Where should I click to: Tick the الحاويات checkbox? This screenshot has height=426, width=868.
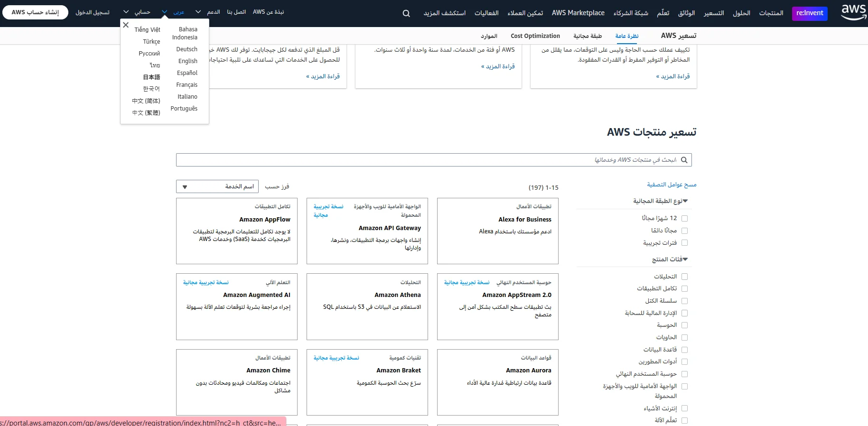click(684, 337)
